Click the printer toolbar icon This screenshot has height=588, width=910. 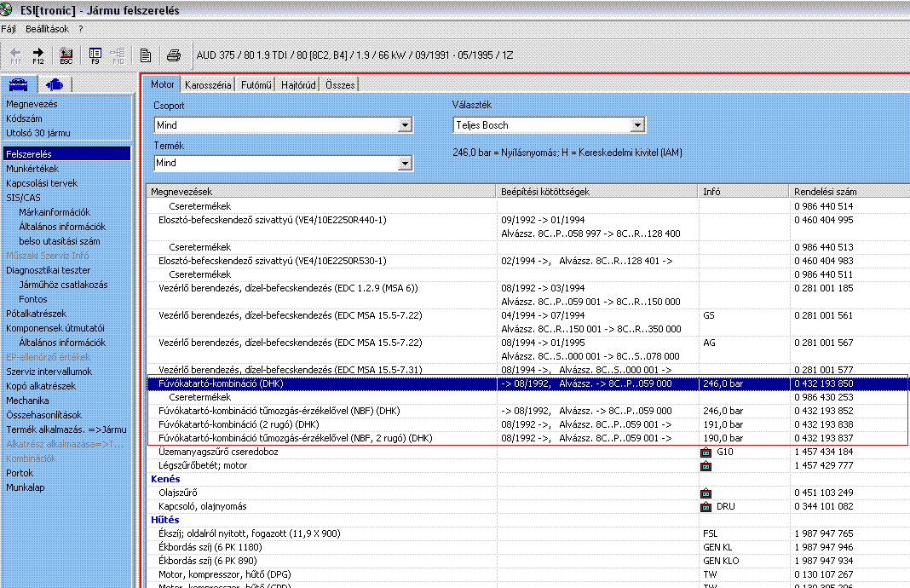coord(174,55)
